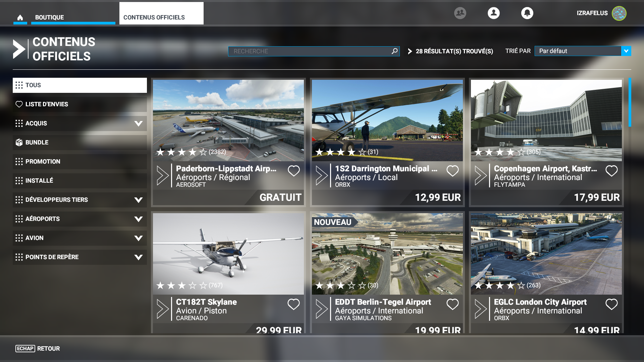
Task: Select the Installé filter
Action: tap(80, 181)
